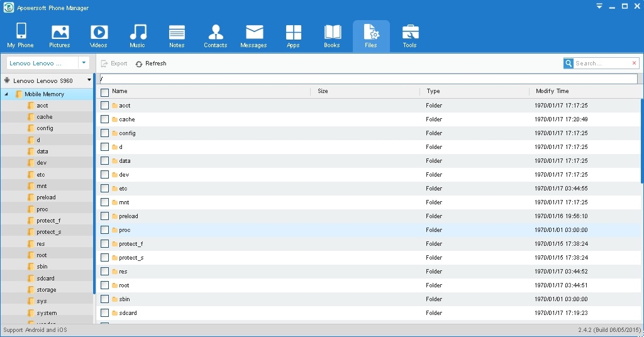
Task: Click the preload folder icon in file list
Action: coord(115,216)
